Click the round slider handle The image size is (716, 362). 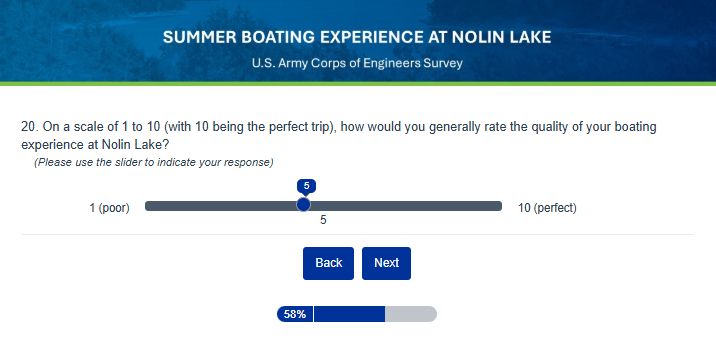coord(304,205)
